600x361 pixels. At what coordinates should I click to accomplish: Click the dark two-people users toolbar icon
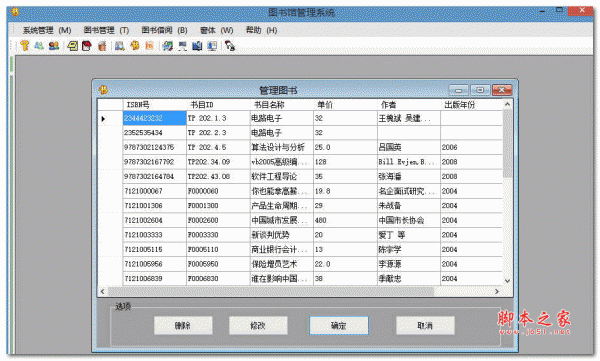click(x=54, y=46)
